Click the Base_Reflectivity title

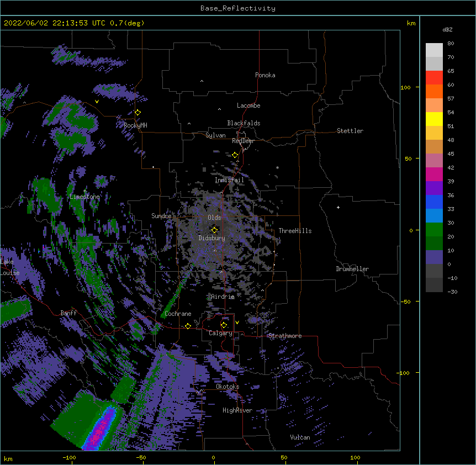(x=238, y=8)
